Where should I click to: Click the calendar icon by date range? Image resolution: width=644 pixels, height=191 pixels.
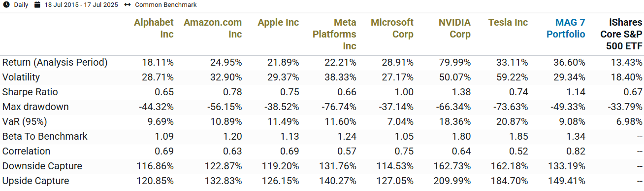[37, 5]
